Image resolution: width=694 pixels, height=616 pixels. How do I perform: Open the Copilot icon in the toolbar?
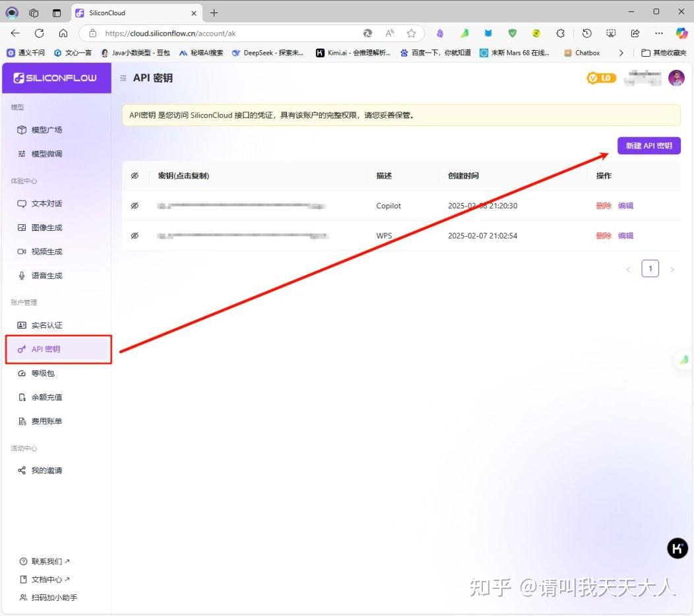[681, 33]
